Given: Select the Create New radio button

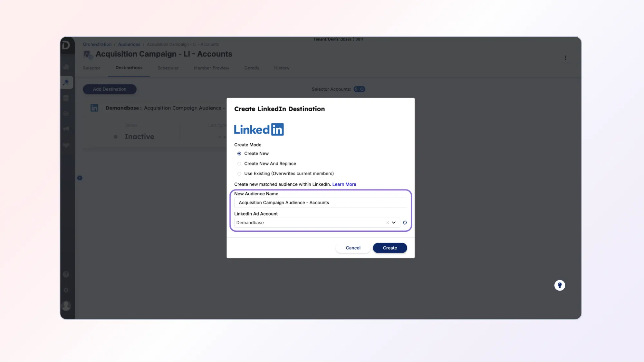Looking at the screenshot, I should [x=239, y=153].
